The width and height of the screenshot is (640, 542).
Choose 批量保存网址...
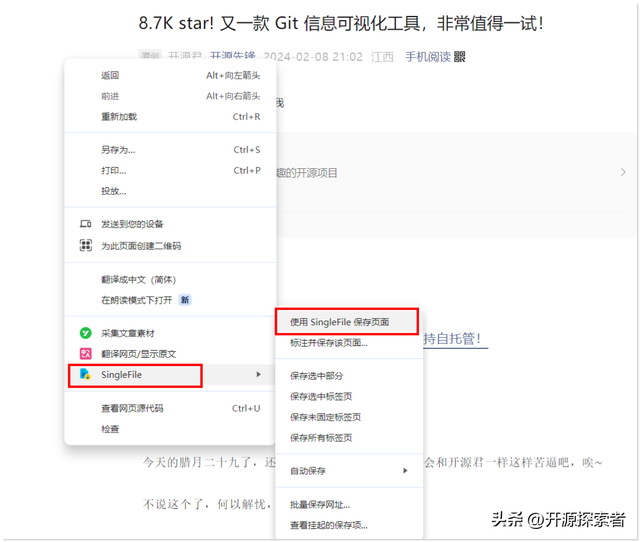click(349, 505)
